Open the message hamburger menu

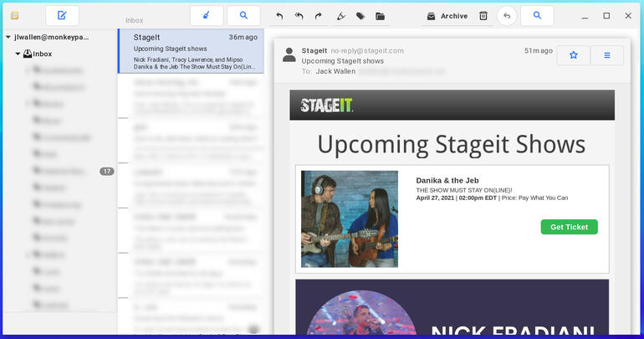[x=607, y=55]
